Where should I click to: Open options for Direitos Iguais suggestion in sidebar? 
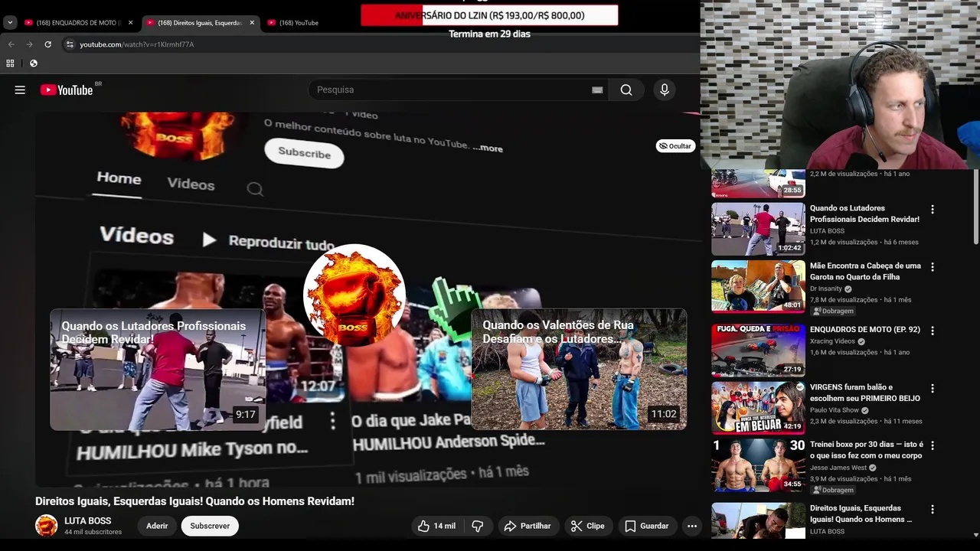pos(933,509)
